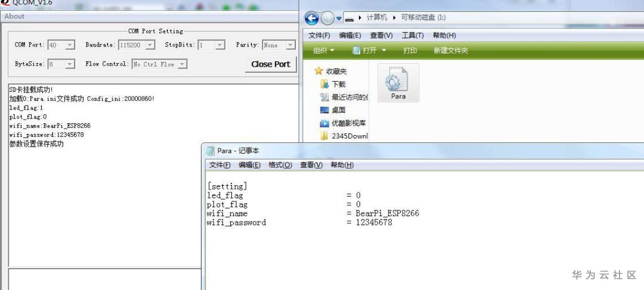Click the Explorer back navigation arrow
The height and width of the screenshot is (290, 644).
tap(312, 18)
